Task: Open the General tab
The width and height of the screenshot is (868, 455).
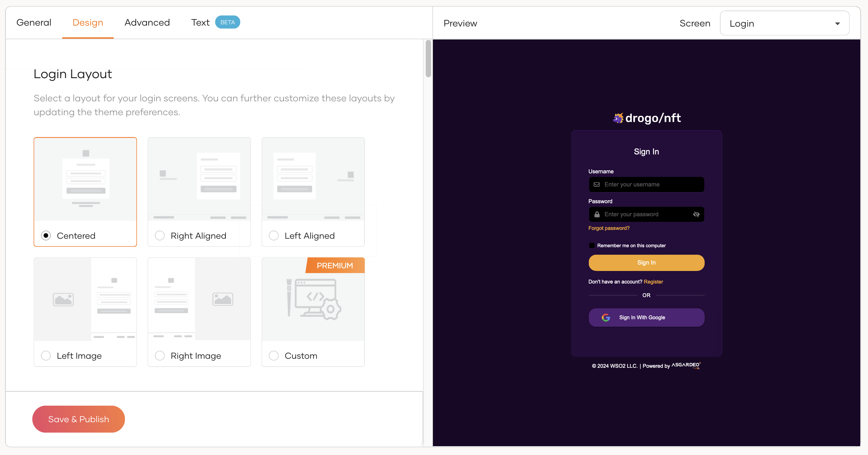Action: pyautogui.click(x=34, y=23)
